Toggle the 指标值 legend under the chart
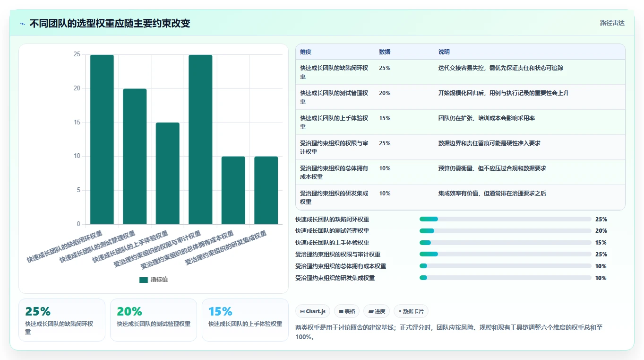 [x=154, y=280]
